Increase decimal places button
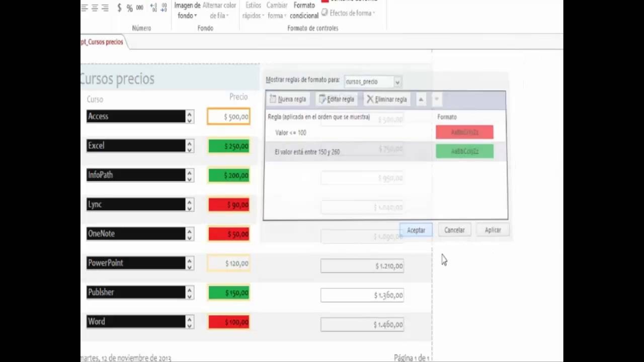The height and width of the screenshot is (362, 644). (153, 8)
